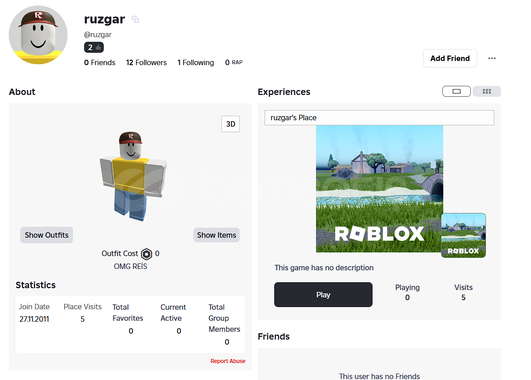Open the large ruzgar's Place game image
Viewport: 531px width, 380px height.
point(379,189)
